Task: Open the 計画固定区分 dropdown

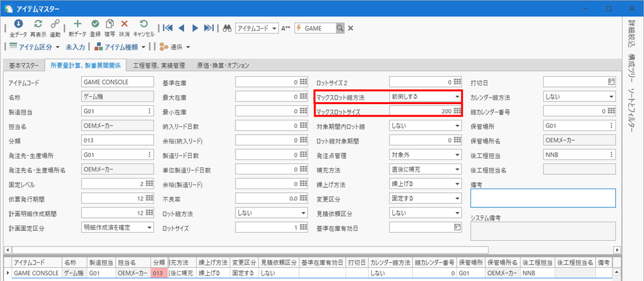Action: (149, 227)
